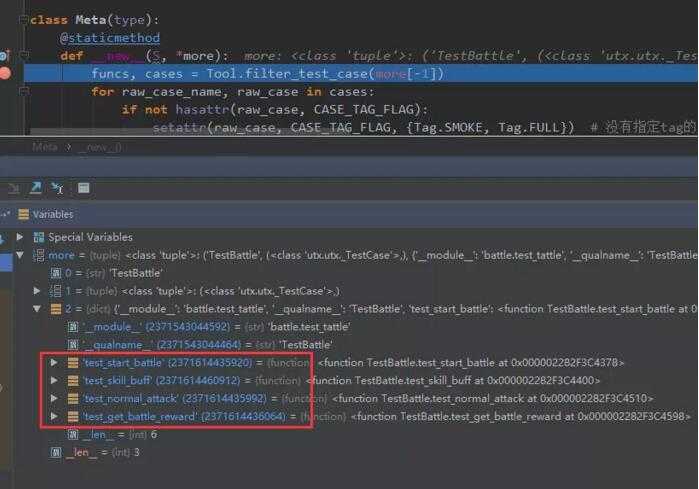
Task: Click the Variables tab table icon
Action: (23, 214)
